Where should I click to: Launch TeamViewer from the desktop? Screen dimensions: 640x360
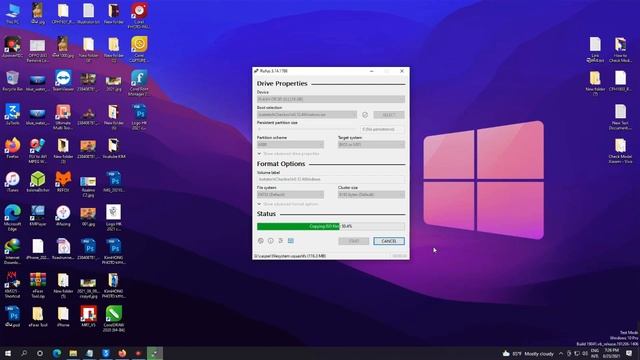click(x=63, y=81)
